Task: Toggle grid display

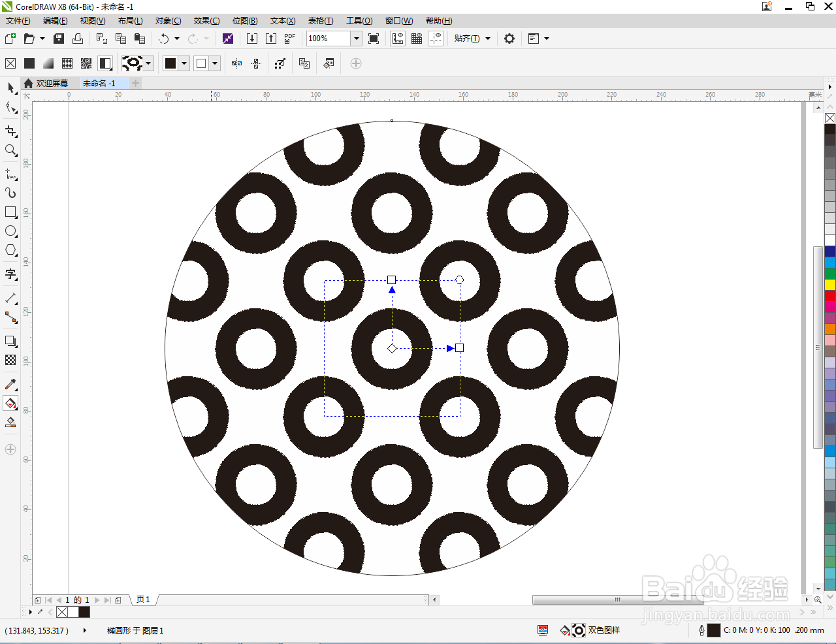Action: [x=417, y=39]
